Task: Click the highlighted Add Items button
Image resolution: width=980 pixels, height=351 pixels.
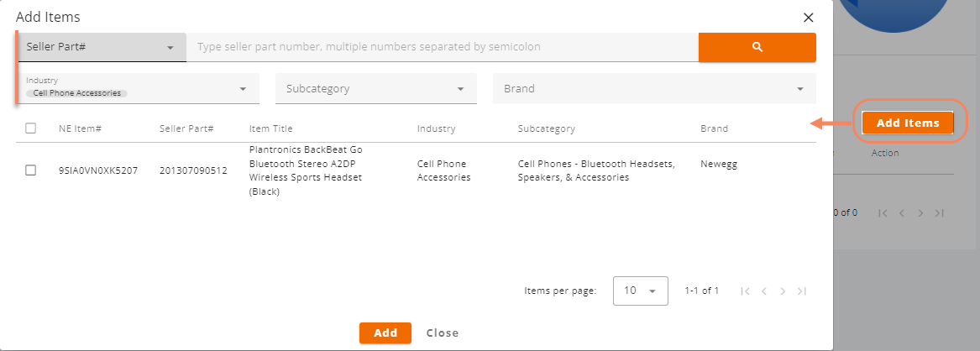Action: coord(908,123)
